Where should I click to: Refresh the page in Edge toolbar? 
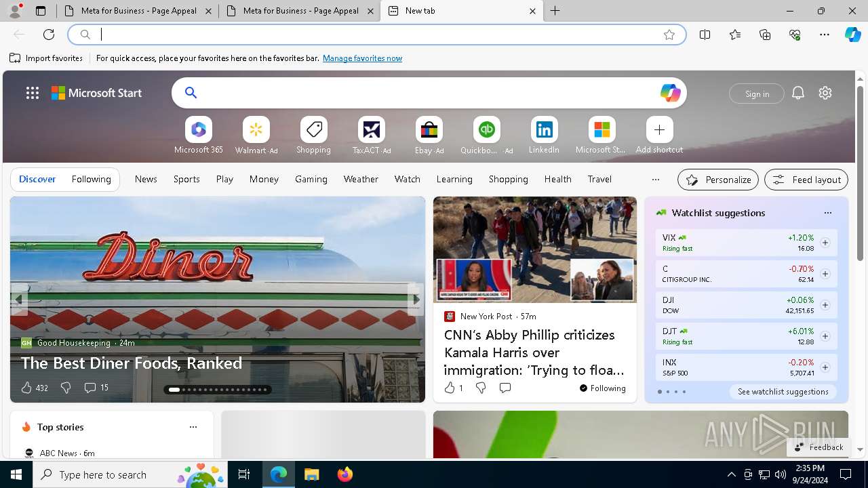(49, 35)
